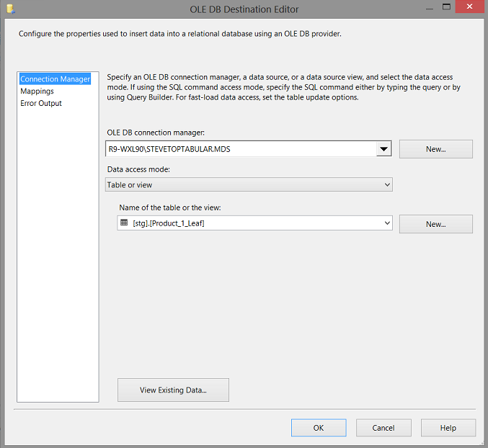Expand the table or view name dropdown arrow
Image resolution: width=488 pixels, height=448 pixels.
(x=387, y=223)
